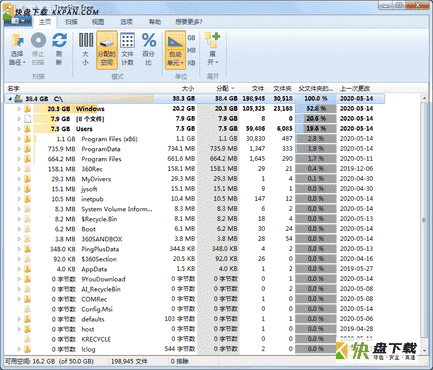Click the inetpub folder icon

tap(27, 199)
